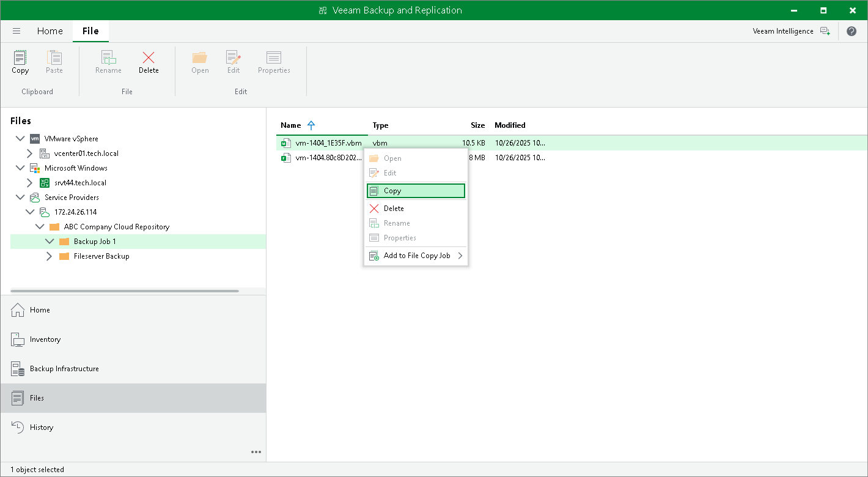
Task: Collapse the Backup Job 1 folder node
Action: coord(50,242)
